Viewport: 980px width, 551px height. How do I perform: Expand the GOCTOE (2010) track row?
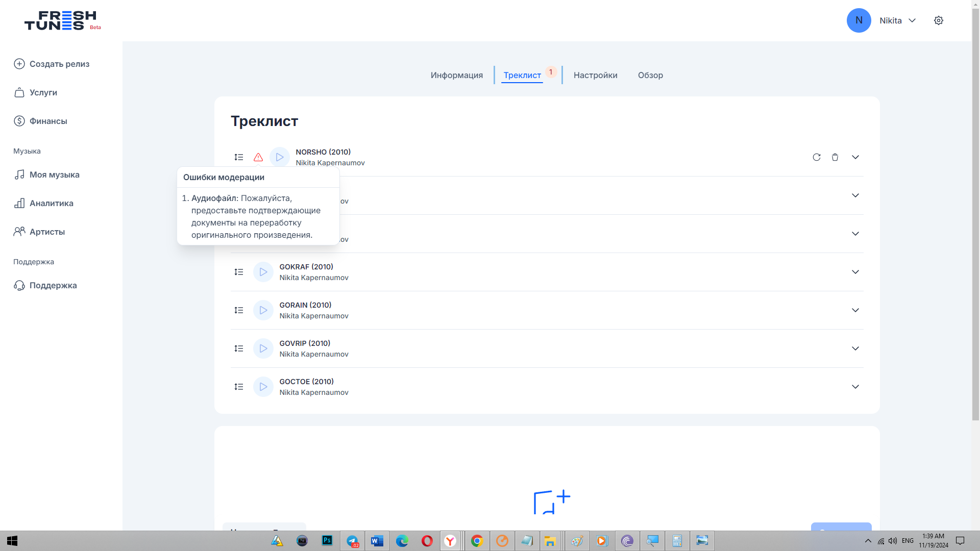855,387
